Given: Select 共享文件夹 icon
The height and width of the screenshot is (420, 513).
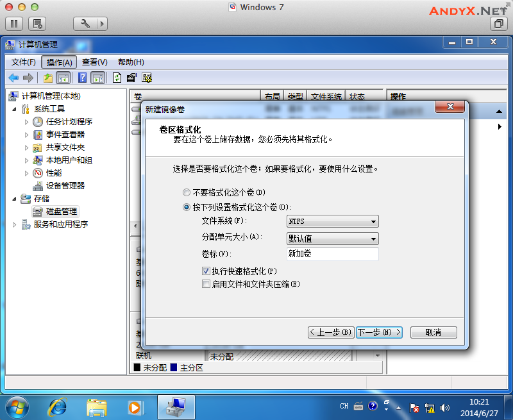Looking at the screenshot, I should [x=38, y=147].
